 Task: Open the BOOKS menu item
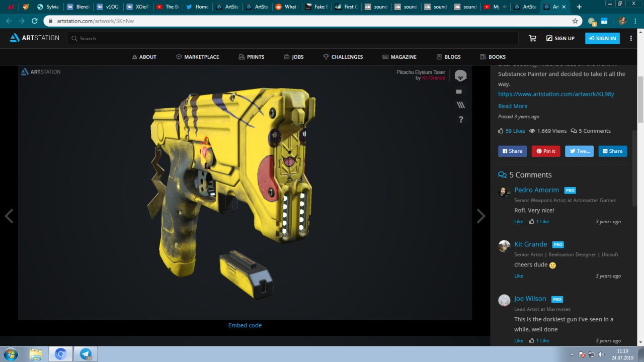493,57
